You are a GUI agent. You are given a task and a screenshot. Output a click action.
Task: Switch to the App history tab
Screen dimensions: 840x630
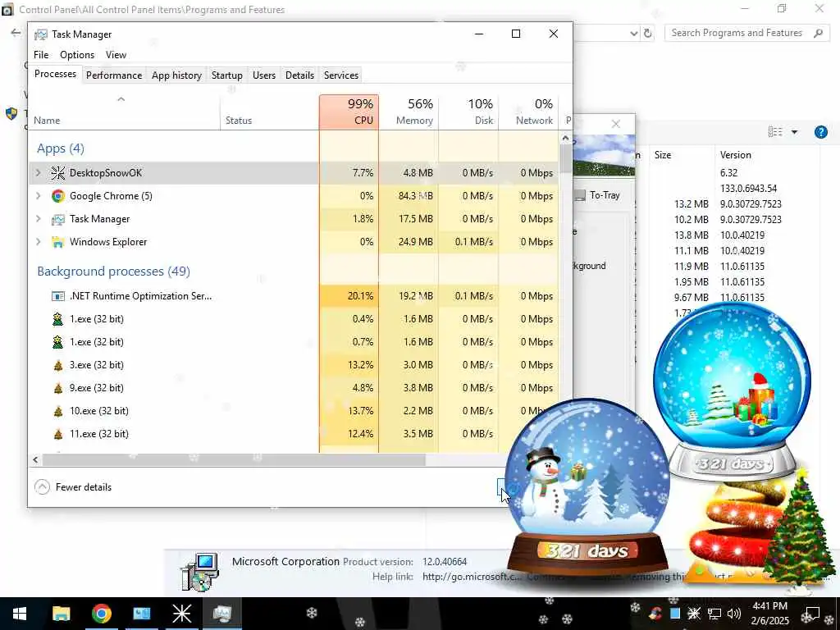[x=177, y=75]
